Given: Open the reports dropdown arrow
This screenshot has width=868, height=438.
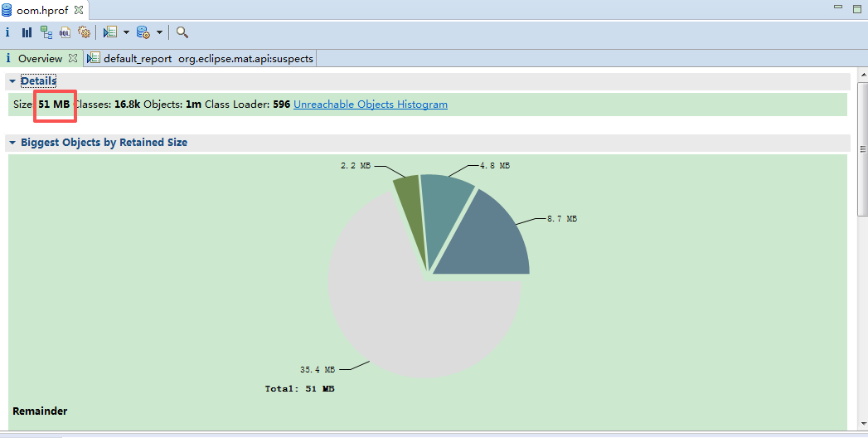Looking at the screenshot, I should tap(126, 32).
